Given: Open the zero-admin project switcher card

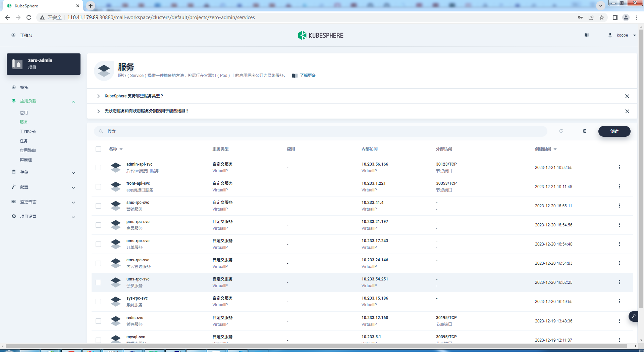Looking at the screenshot, I should coord(44,64).
